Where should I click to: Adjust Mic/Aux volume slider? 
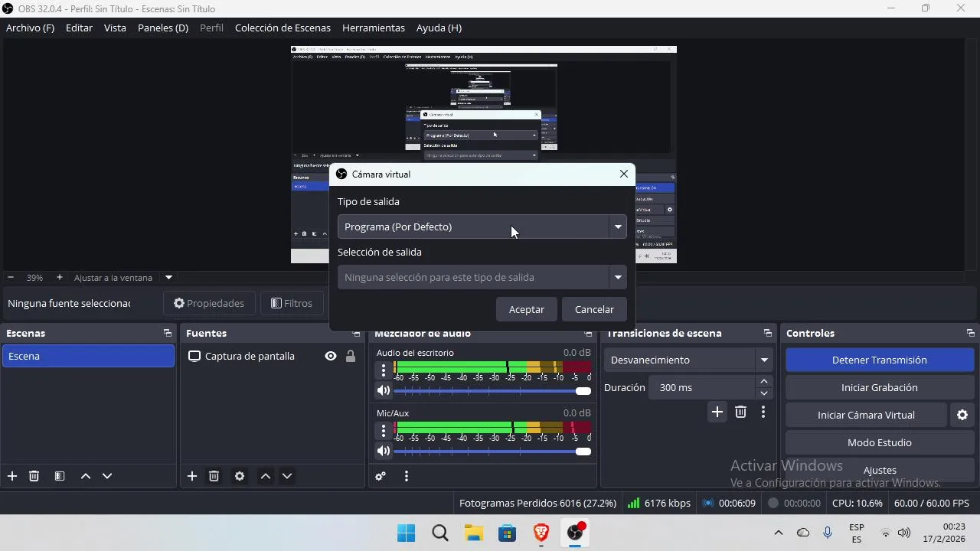click(492, 451)
